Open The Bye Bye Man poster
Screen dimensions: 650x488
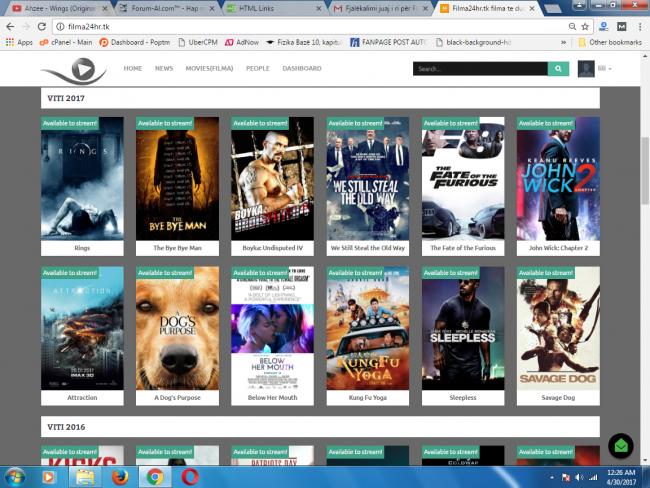pos(177,179)
